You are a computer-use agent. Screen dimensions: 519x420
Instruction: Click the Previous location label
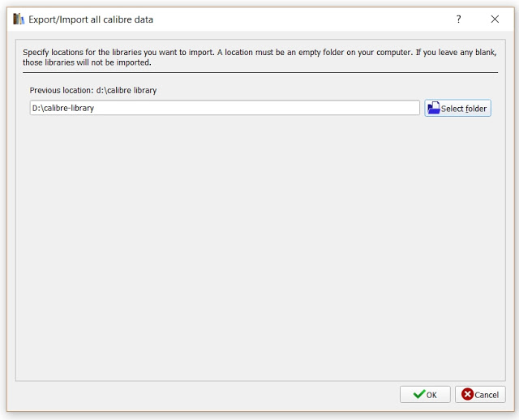tap(62, 90)
